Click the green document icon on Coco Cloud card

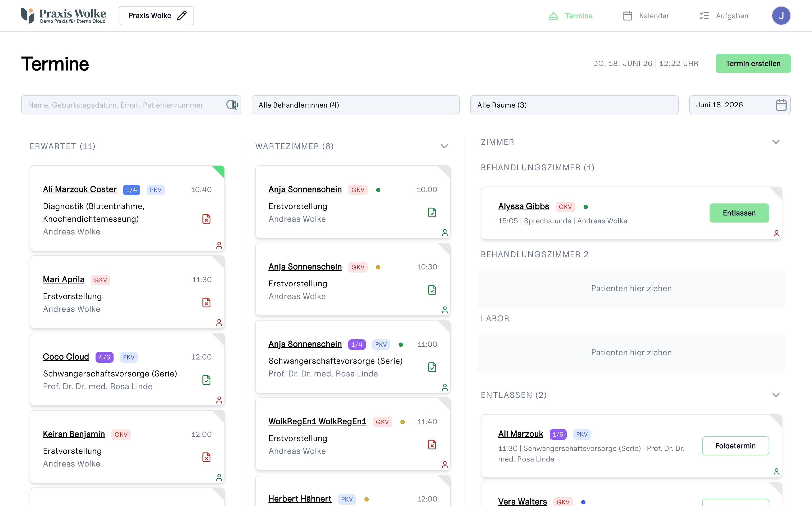[206, 380]
